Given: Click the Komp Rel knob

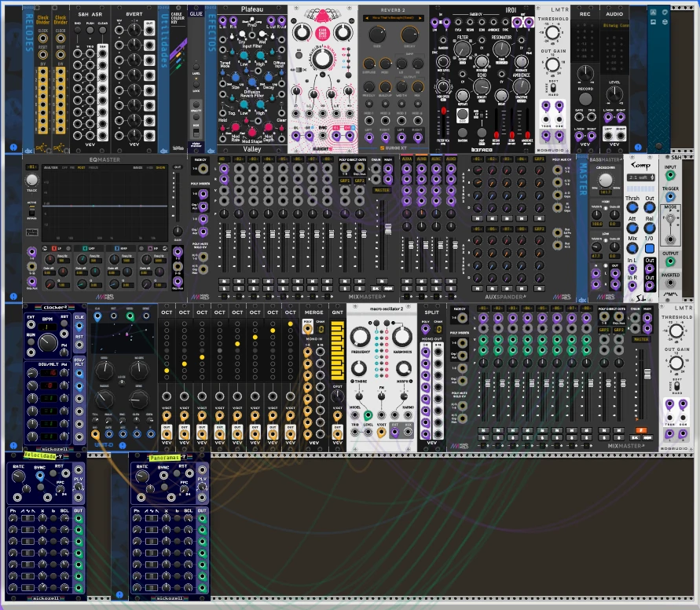Looking at the screenshot, I should click(650, 228).
